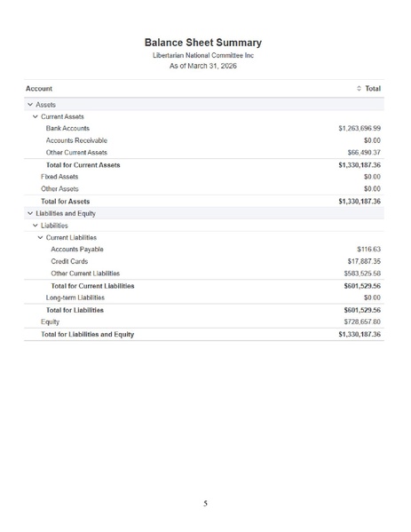Click the Fixed Assets row

[204, 177]
